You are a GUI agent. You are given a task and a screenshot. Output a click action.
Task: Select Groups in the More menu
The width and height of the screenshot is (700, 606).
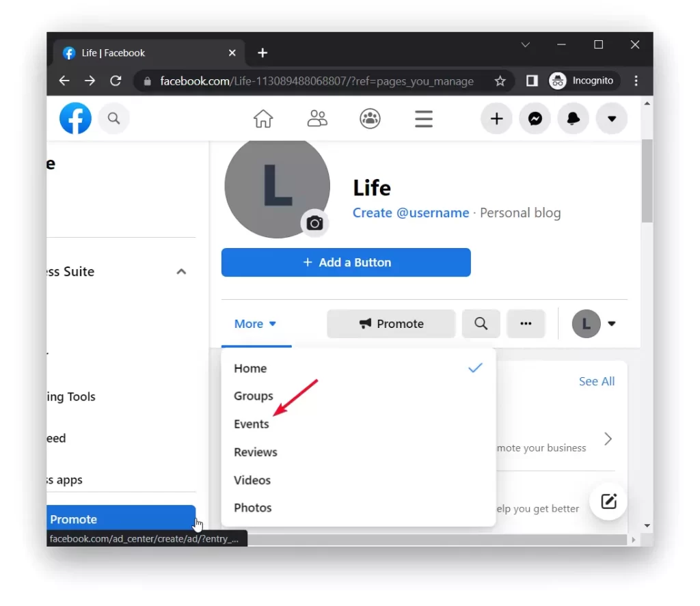pos(358,396)
